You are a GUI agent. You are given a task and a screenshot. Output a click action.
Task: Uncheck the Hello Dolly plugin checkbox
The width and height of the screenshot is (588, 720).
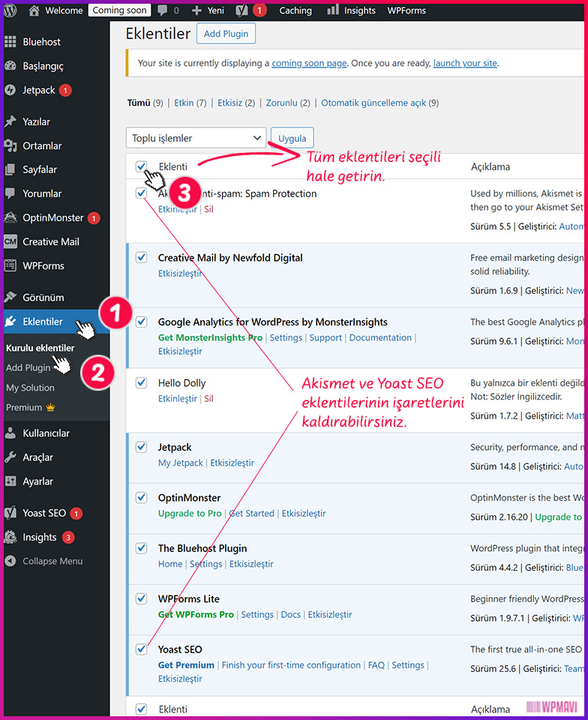tap(142, 382)
